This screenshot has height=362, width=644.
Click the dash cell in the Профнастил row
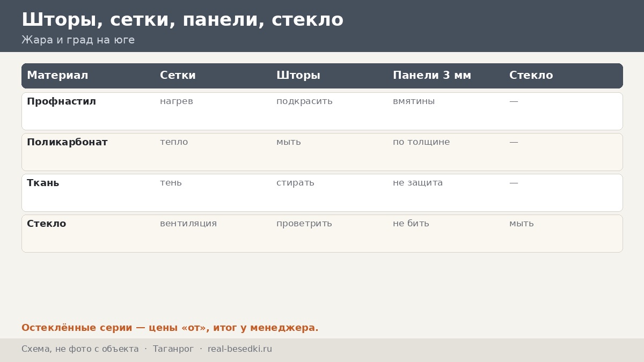[514, 101]
